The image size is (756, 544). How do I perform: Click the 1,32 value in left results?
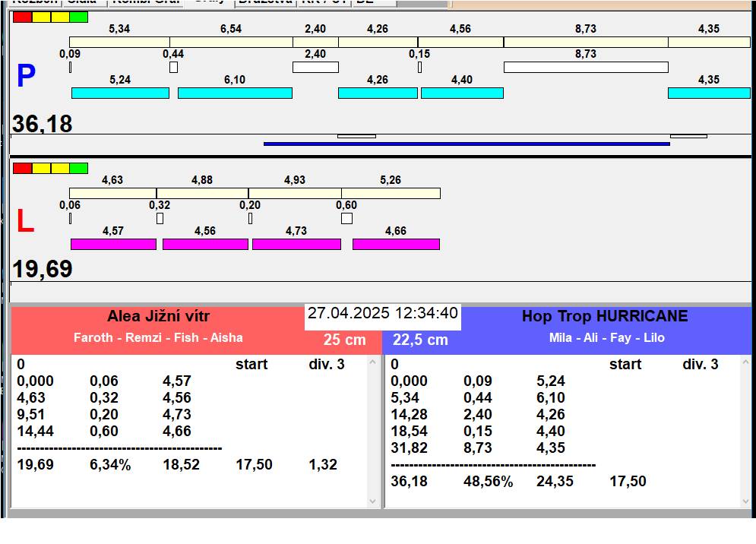click(x=323, y=464)
